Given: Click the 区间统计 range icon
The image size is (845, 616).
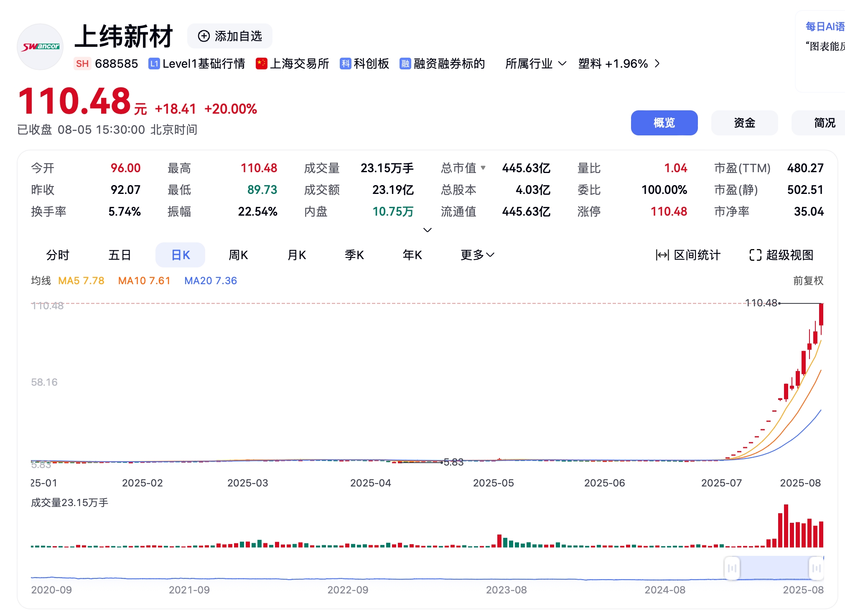Looking at the screenshot, I should click(x=662, y=255).
